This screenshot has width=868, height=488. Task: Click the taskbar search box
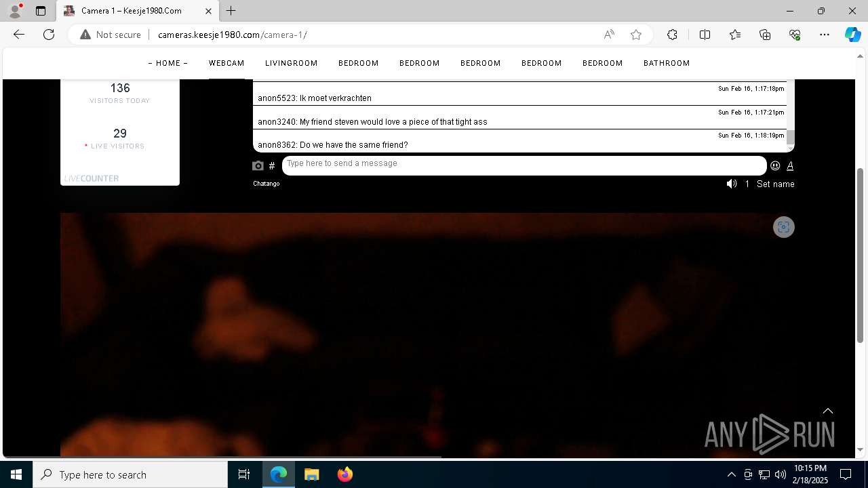(130, 474)
